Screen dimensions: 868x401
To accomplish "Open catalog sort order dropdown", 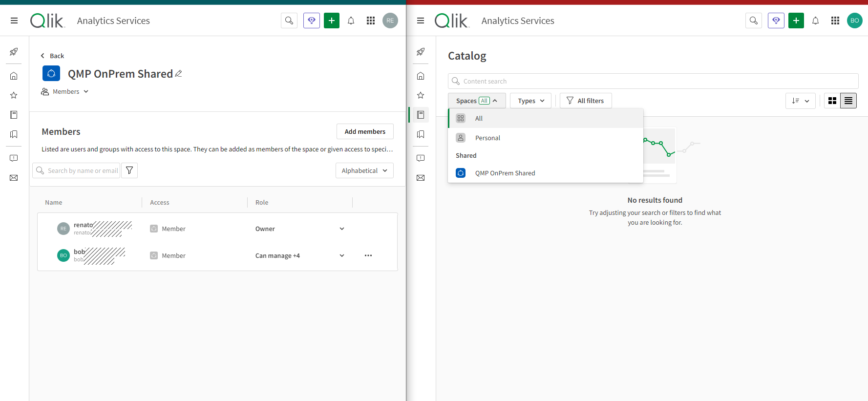I will click(801, 101).
